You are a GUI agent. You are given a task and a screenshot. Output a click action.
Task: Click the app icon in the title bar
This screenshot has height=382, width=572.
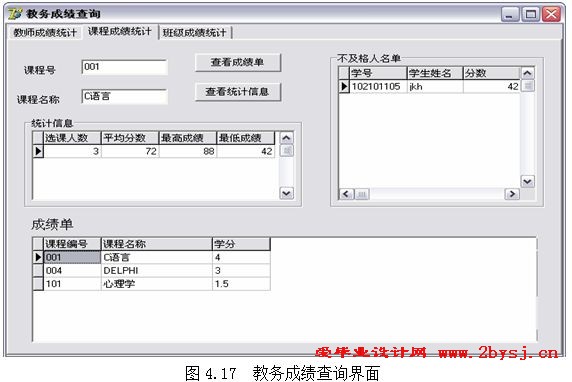pos(15,13)
